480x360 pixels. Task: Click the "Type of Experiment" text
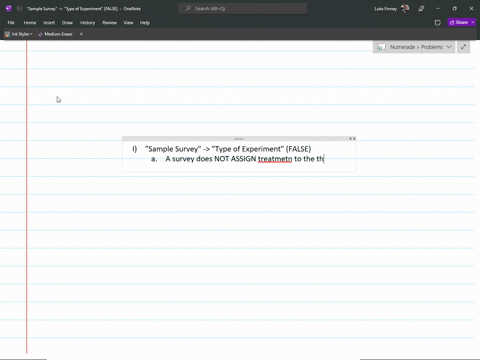pos(248,149)
